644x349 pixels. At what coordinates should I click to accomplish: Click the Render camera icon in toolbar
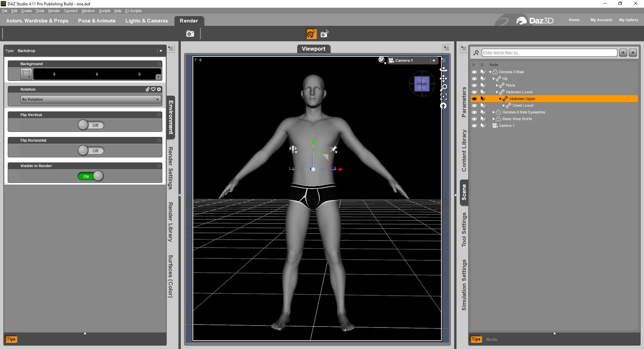190,34
